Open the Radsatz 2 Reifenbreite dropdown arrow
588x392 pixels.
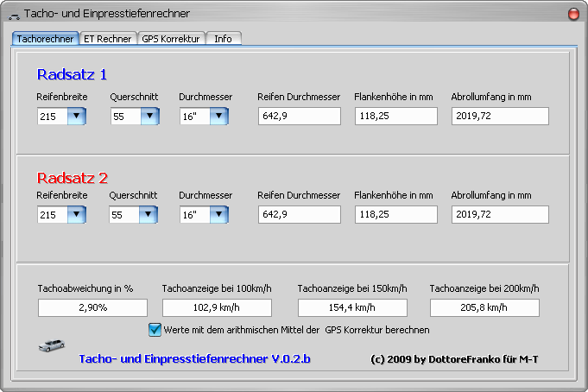(x=77, y=215)
